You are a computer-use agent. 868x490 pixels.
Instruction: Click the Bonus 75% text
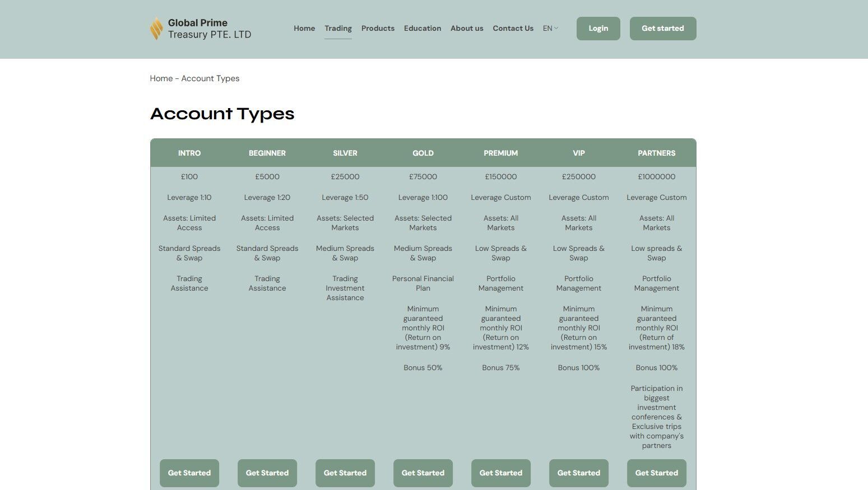pyautogui.click(x=501, y=367)
